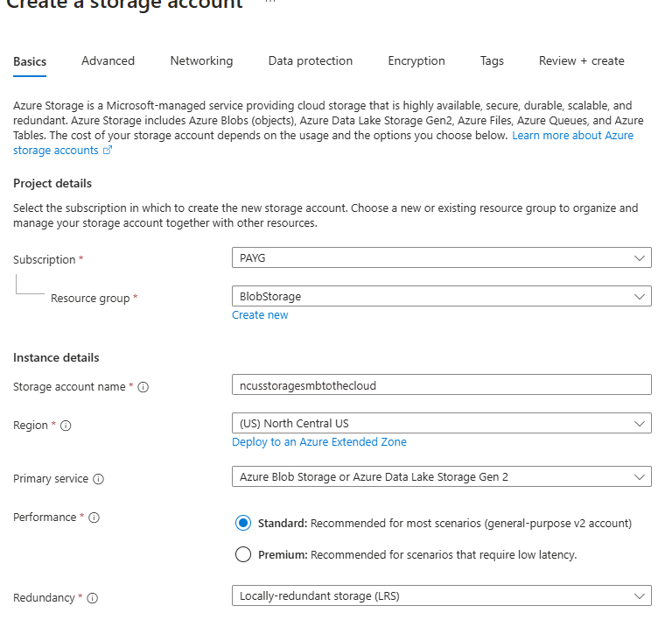Click info icon next to Primary service
This screenshot has height=634, width=672.
(x=98, y=479)
